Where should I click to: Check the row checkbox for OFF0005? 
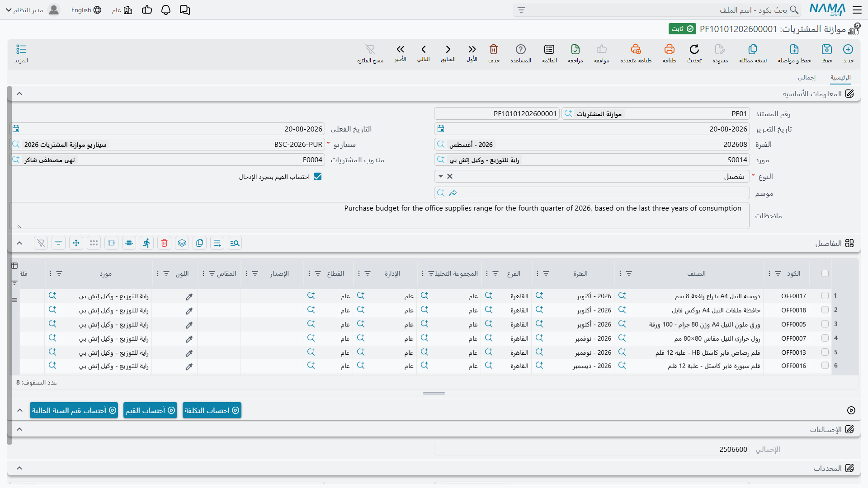[x=825, y=324]
